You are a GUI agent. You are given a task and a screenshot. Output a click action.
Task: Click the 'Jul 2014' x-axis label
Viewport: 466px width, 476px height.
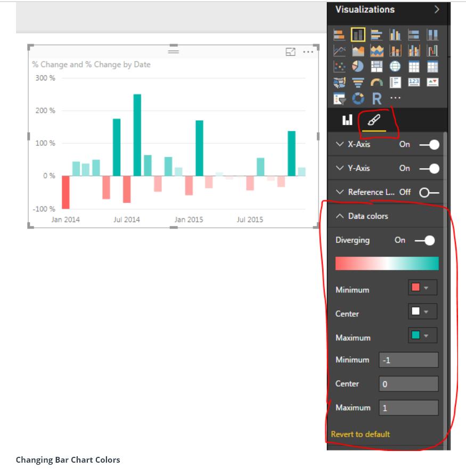point(127,219)
